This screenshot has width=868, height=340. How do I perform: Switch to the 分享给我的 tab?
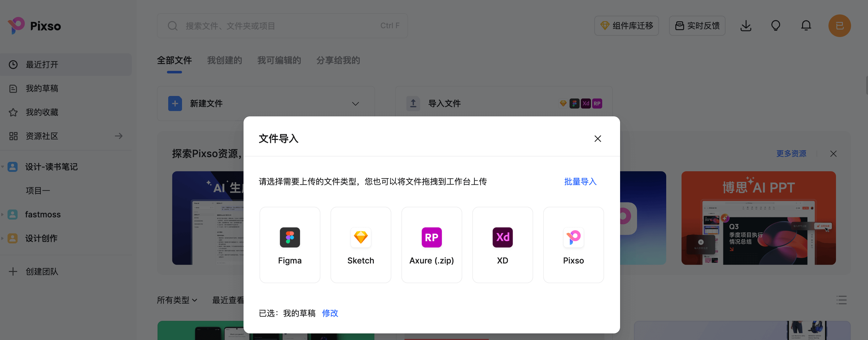338,60
